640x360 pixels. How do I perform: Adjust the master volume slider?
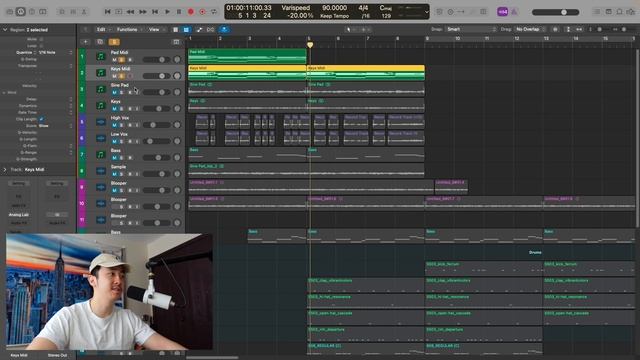coord(556,12)
